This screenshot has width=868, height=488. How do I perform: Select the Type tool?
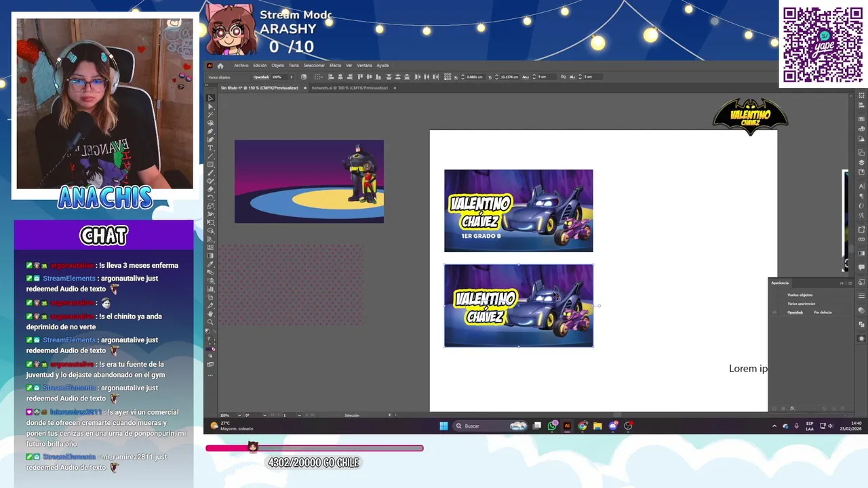point(210,148)
